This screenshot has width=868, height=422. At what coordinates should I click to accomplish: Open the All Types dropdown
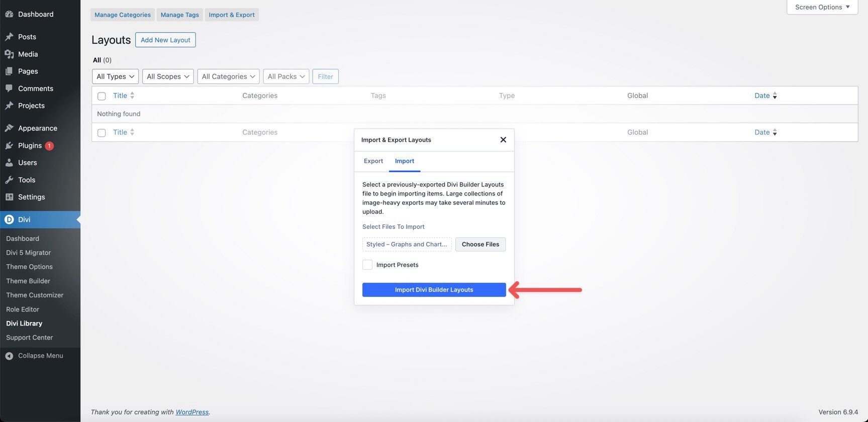point(116,76)
